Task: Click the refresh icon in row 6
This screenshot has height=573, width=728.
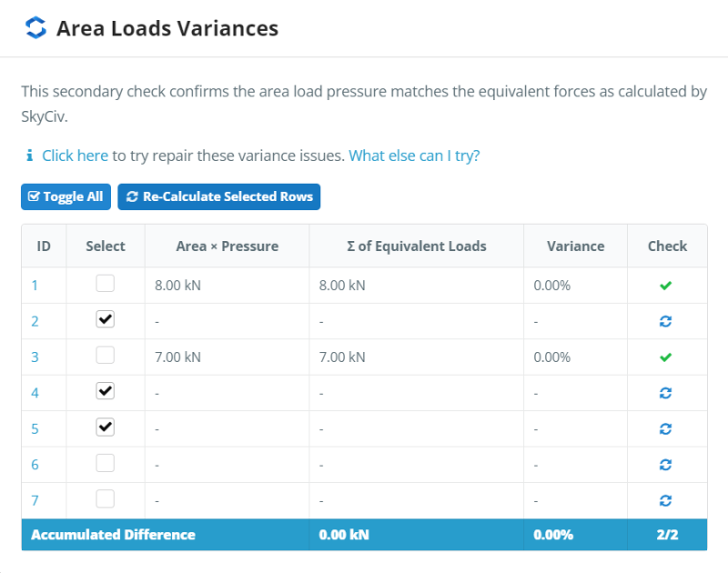Action: click(666, 465)
